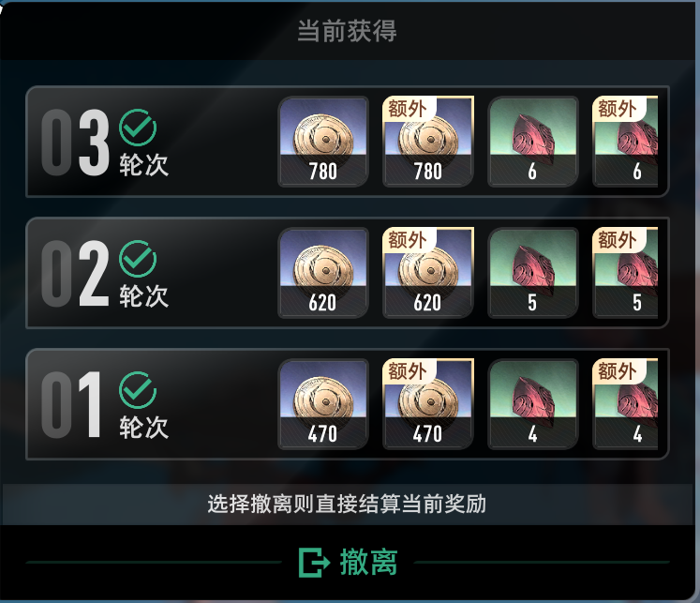This screenshot has height=603, width=700.
Task: Select the round 02 extra 620 coin reward
Action: [428, 273]
